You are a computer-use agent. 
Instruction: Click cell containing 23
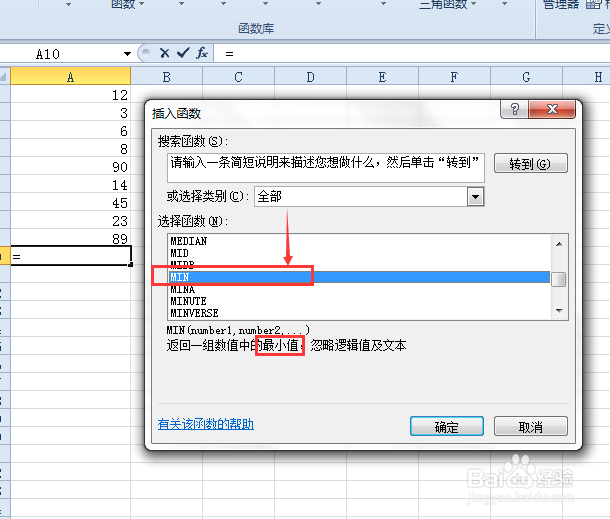tap(70, 220)
